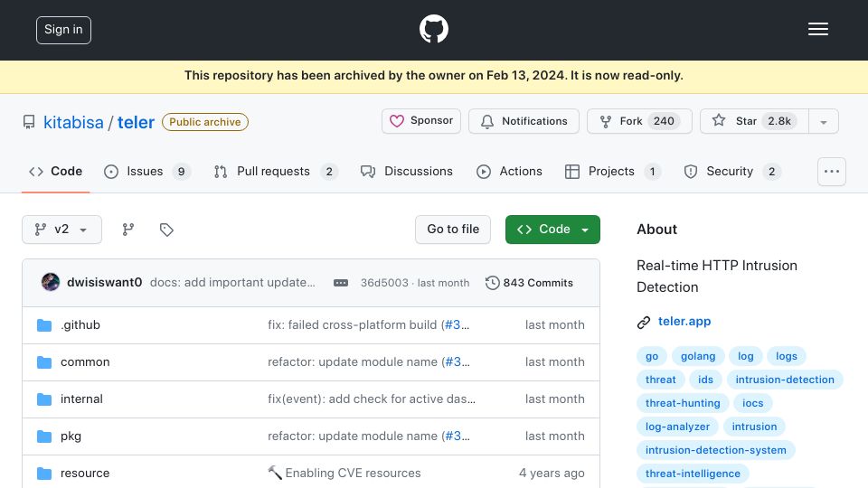Open latest commit message docs: add important update
This screenshot has width=868, height=488.
(232, 282)
